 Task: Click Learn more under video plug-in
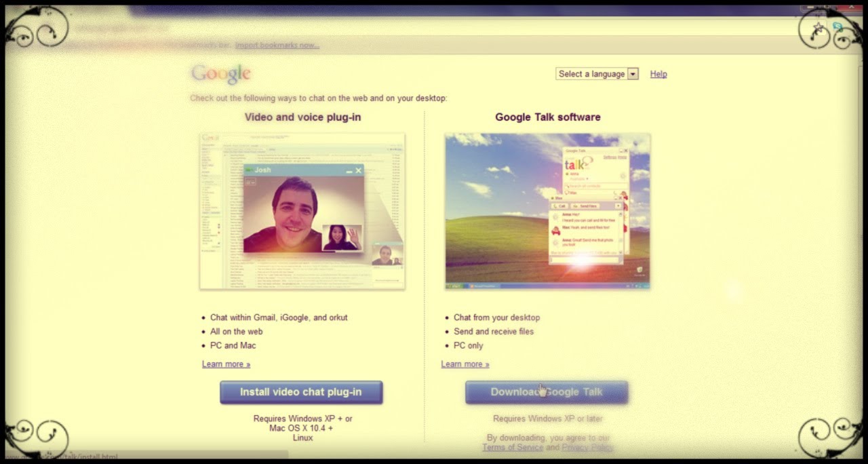click(226, 364)
